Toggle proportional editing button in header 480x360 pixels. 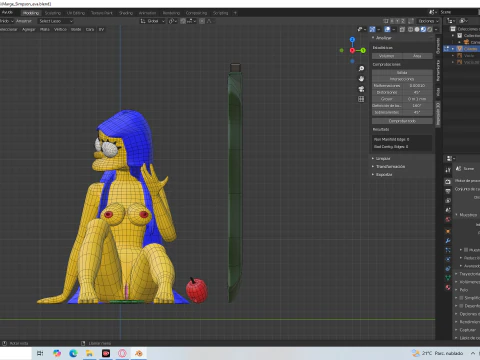click(202, 21)
